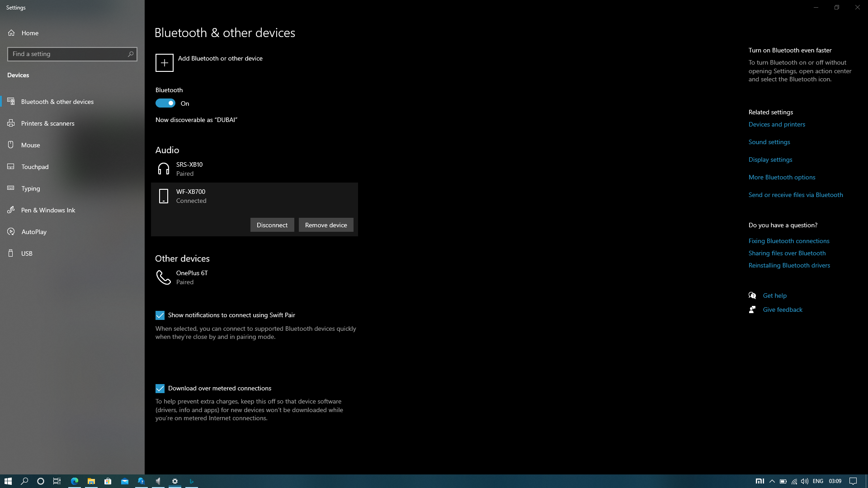Open taskbar search magnifier

(x=24, y=481)
